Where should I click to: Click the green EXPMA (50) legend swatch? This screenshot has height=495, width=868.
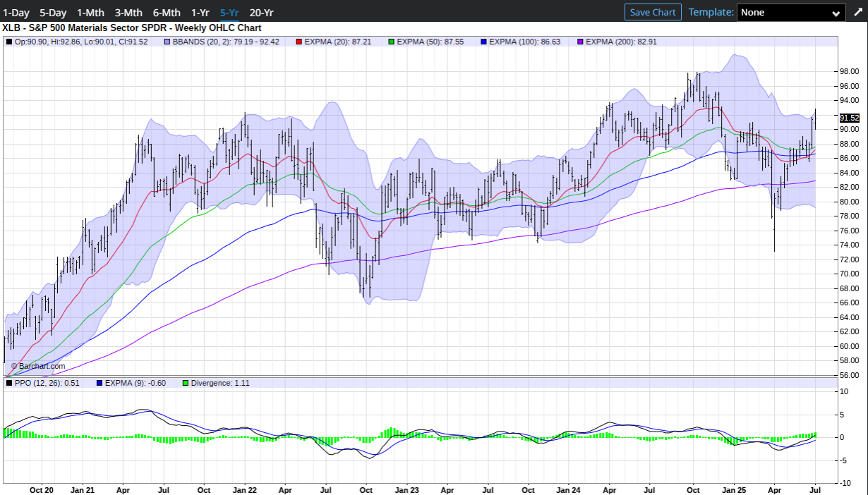click(392, 42)
